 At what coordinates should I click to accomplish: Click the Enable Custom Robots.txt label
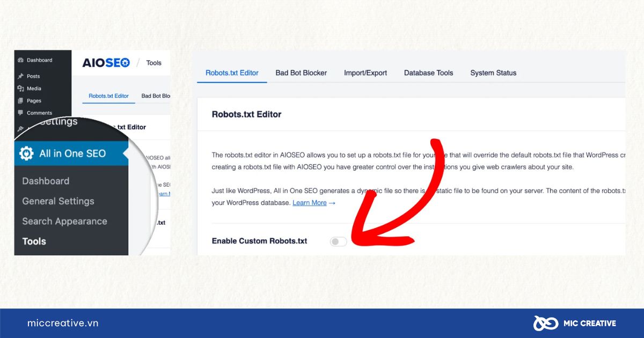(x=259, y=241)
